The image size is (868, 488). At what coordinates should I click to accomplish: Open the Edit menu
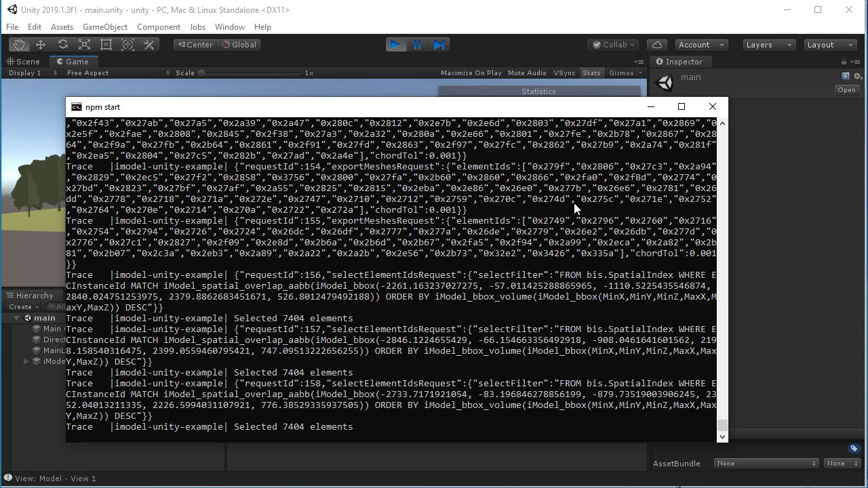(35, 27)
